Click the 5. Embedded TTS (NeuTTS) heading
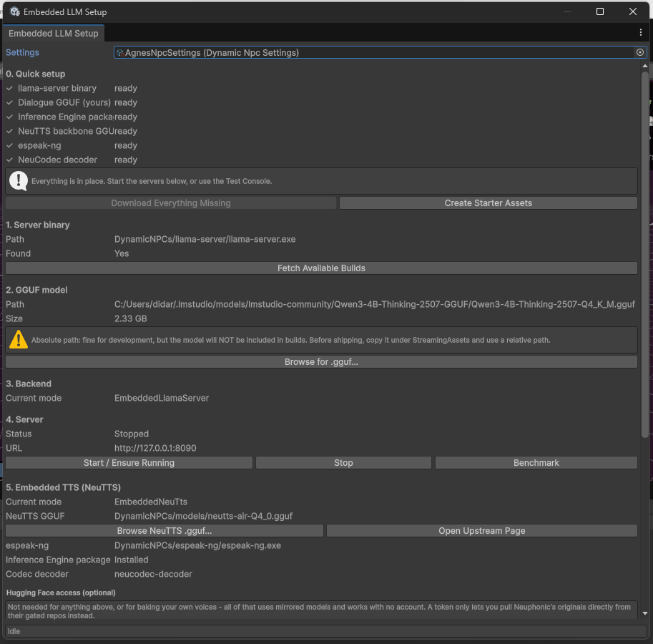The height and width of the screenshot is (644, 653). 64,487
